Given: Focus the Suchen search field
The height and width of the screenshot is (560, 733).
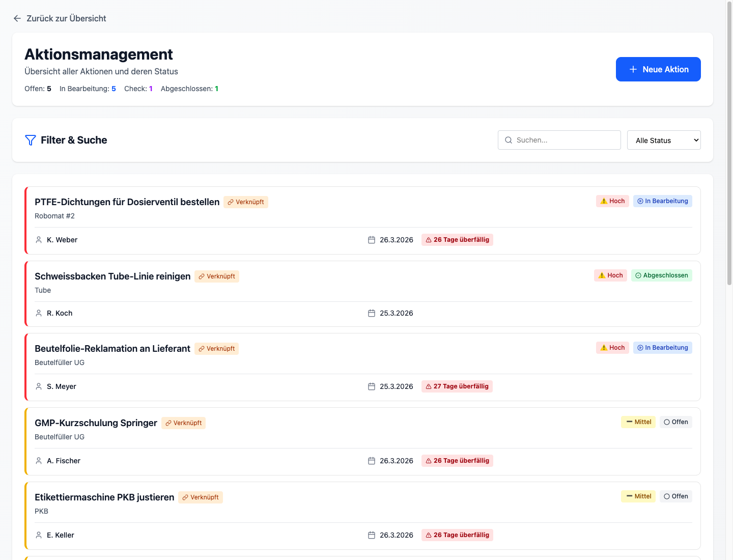Looking at the screenshot, I should tap(565, 140).
